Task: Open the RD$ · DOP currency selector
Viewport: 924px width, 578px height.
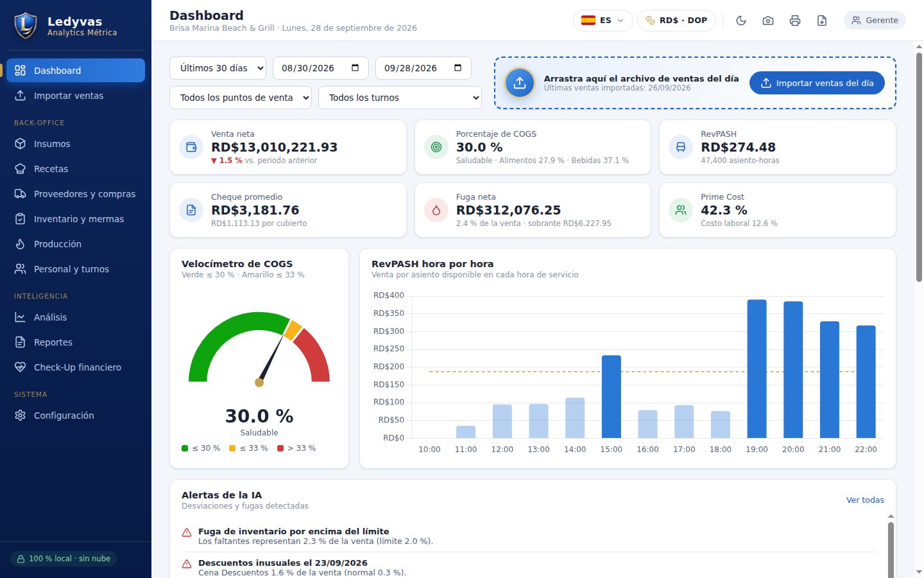Action: [676, 21]
